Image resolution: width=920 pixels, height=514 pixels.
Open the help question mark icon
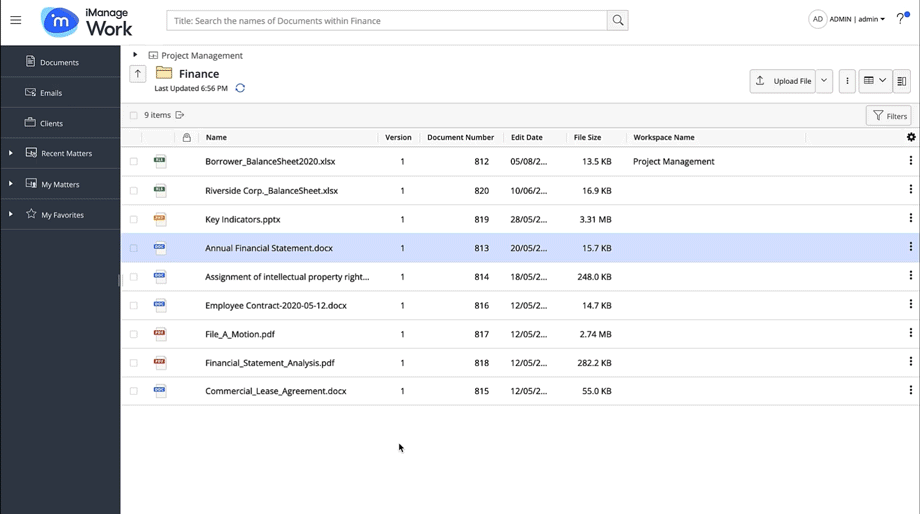pyautogui.click(x=900, y=19)
